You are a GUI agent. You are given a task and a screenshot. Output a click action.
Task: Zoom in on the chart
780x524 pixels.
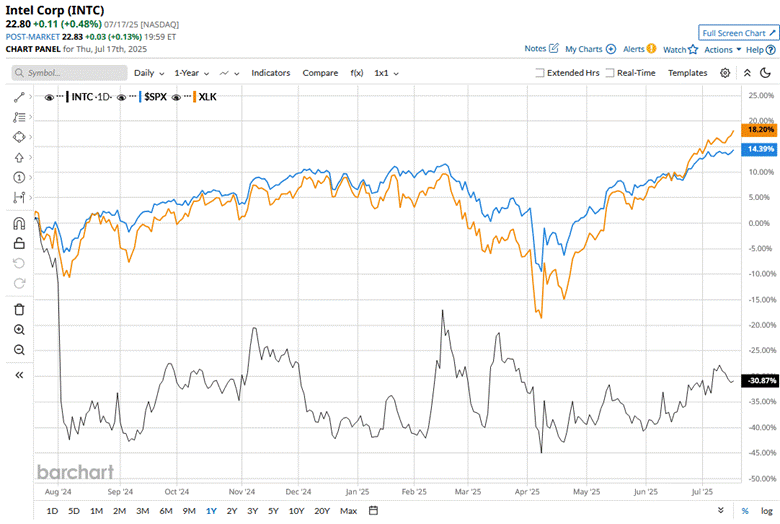point(19,329)
